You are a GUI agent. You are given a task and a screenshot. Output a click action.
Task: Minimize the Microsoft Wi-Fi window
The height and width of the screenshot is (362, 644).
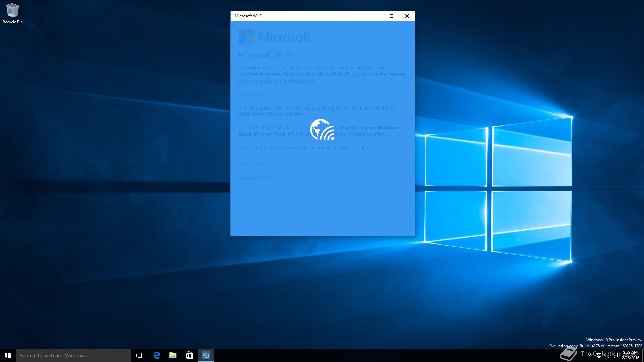[376, 16]
